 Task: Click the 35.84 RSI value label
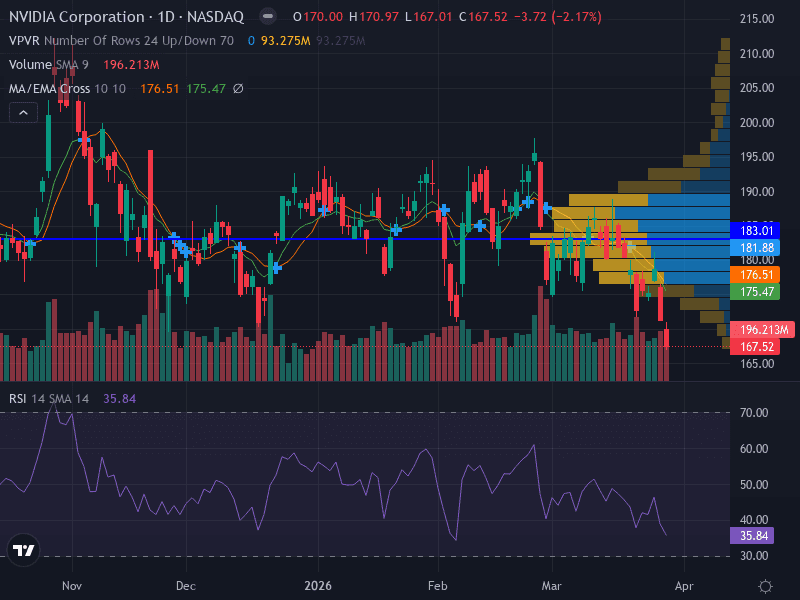click(752, 536)
